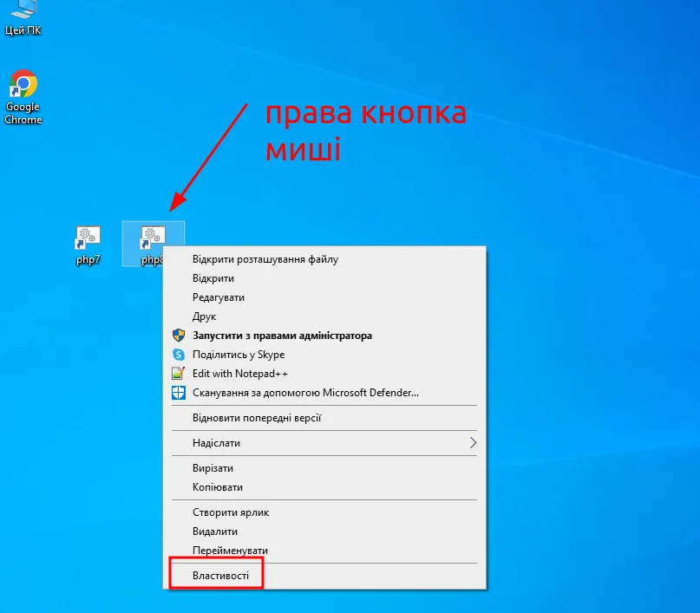Select the Друк menu entry
Image resolution: width=700 pixels, height=613 pixels.
coord(205,316)
